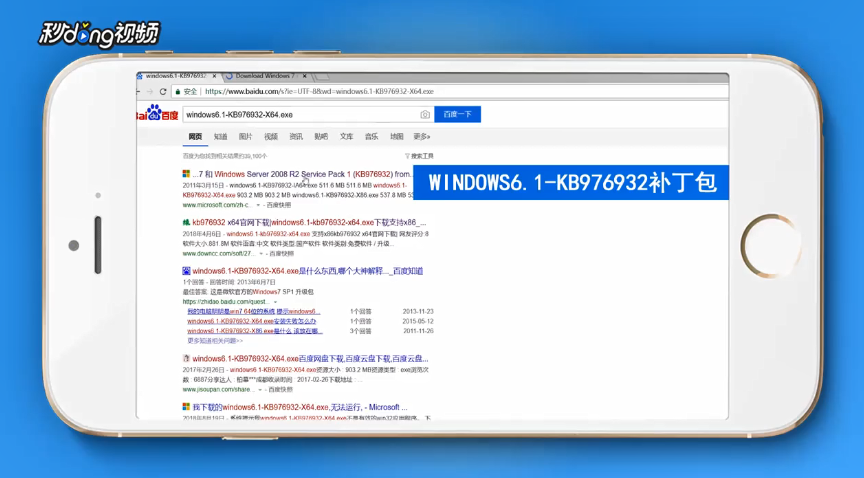Select the 贴吧 search category

pos(321,137)
